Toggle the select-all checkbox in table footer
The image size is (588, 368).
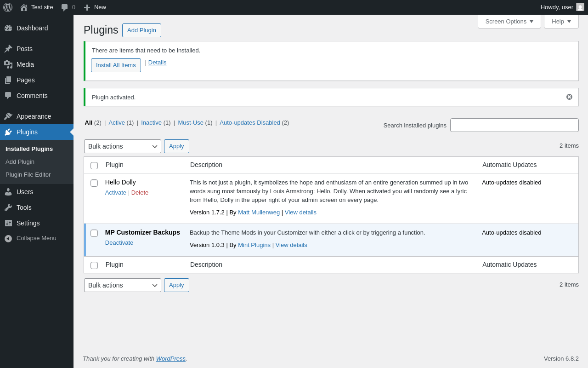click(x=94, y=265)
